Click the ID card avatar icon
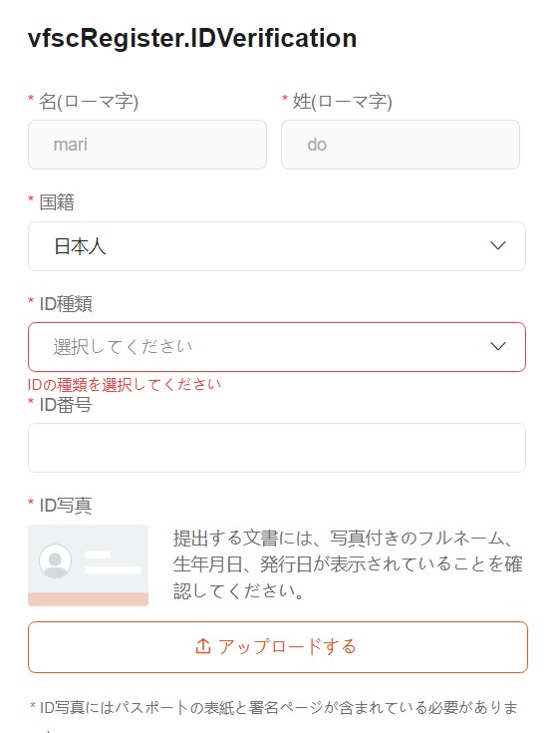Viewport: 560px width, 733px height. click(56, 560)
